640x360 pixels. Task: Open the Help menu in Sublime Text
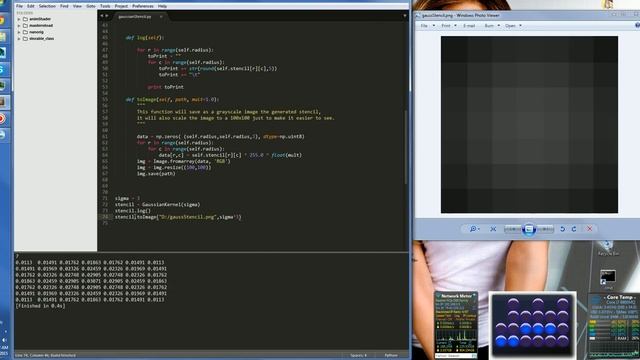162,6
